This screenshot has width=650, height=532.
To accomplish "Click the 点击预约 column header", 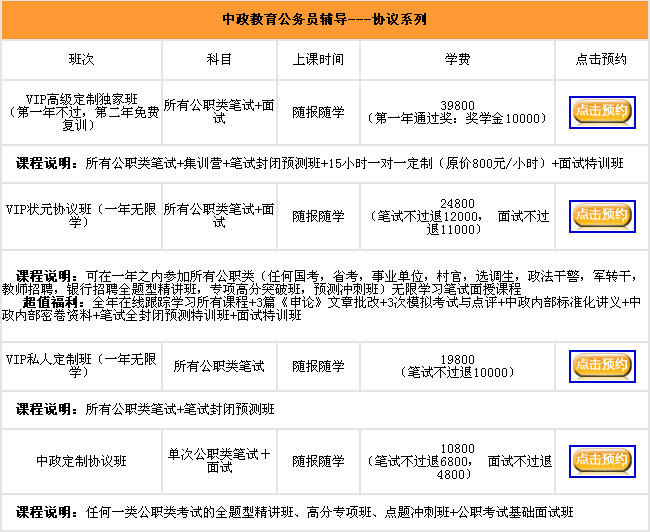I will coord(601,59).
